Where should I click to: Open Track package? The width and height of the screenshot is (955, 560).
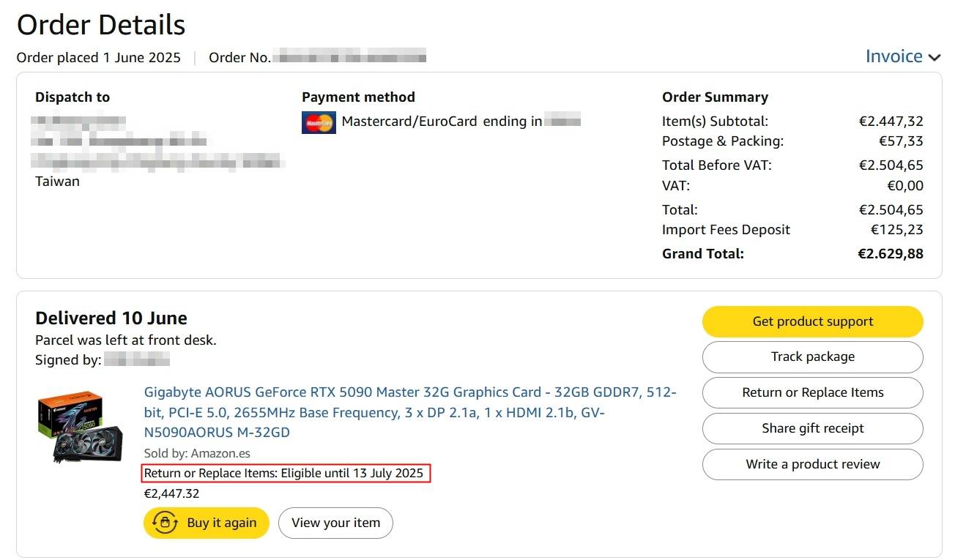click(812, 357)
